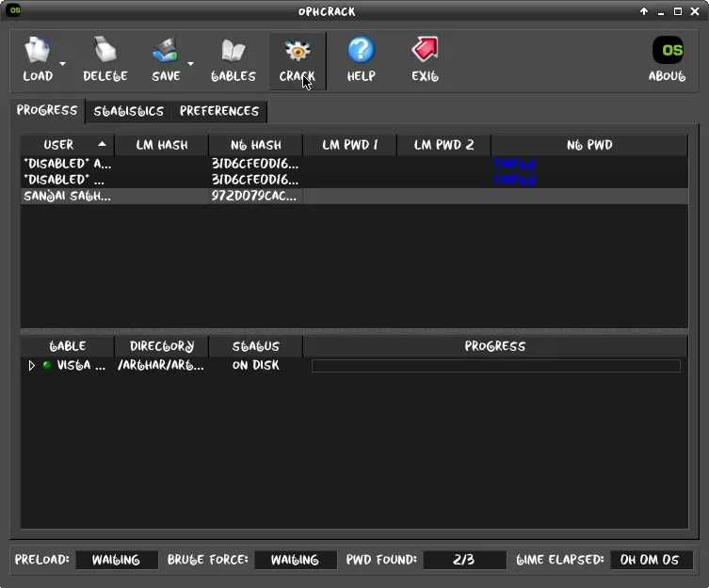Click the Status column header
Viewport: 709px width, 588px height.
pyautogui.click(x=256, y=346)
